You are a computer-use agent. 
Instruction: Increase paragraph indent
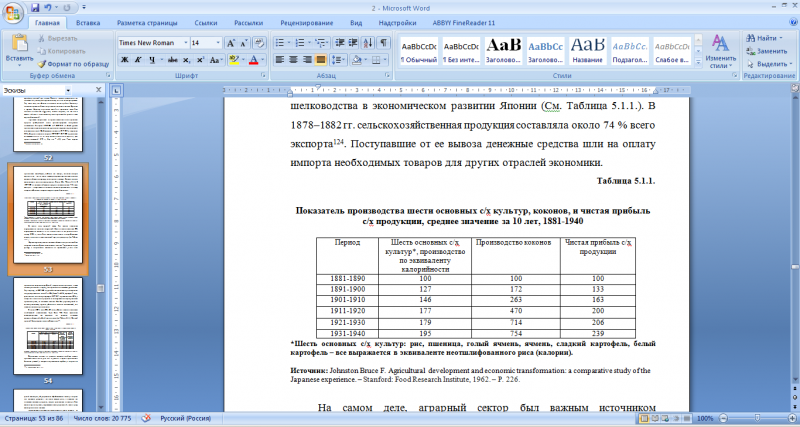coord(353,43)
